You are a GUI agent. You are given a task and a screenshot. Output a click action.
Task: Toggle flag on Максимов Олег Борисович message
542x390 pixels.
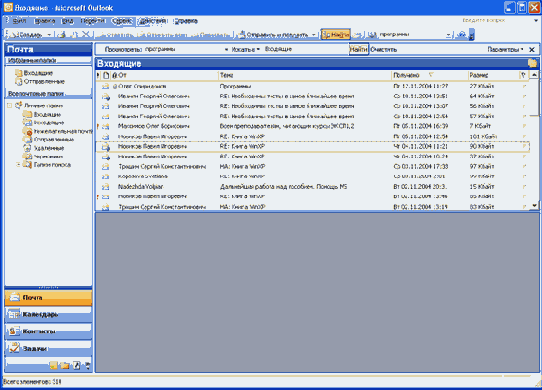[524, 126]
